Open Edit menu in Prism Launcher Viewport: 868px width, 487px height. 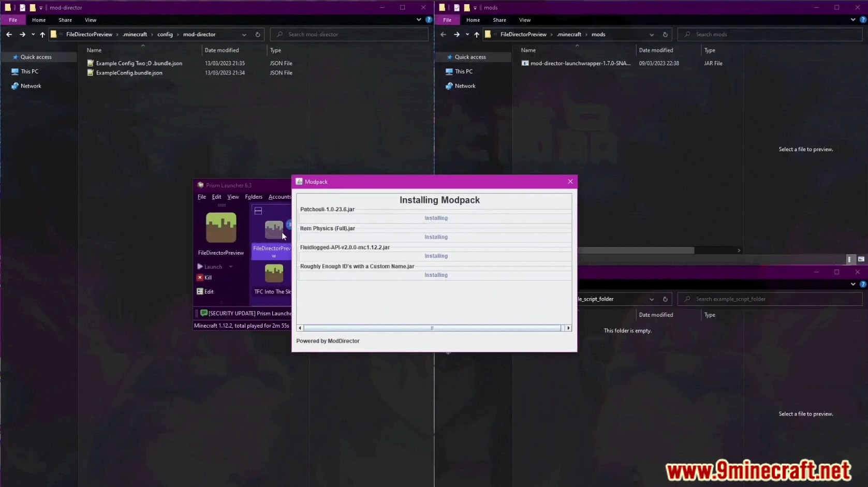tap(216, 197)
